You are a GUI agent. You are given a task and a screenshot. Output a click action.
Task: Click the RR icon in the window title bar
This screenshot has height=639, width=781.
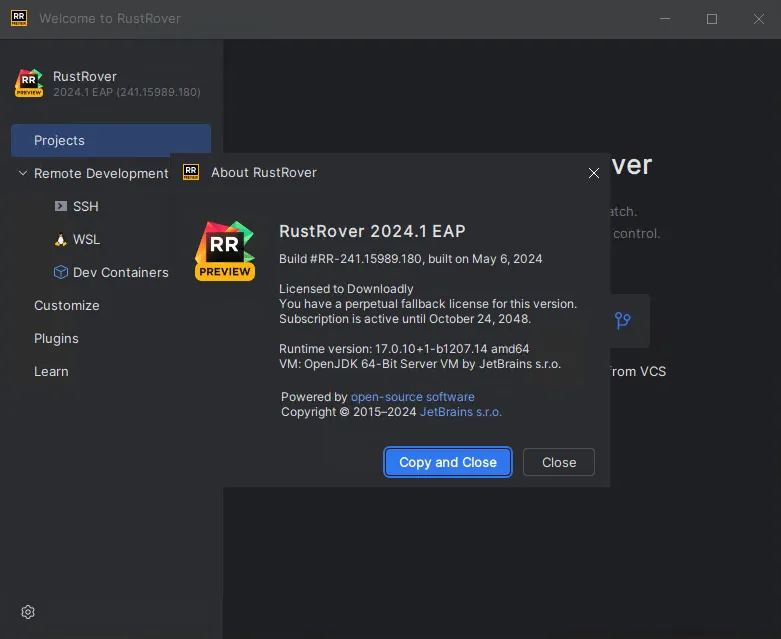[x=19, y=18]
